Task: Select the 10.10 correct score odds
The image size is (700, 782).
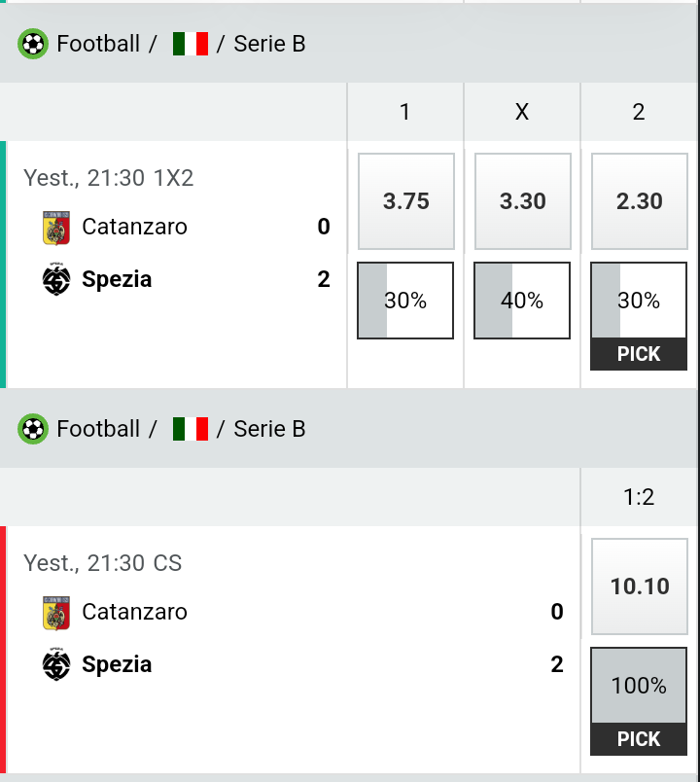Action: (639, 586)
